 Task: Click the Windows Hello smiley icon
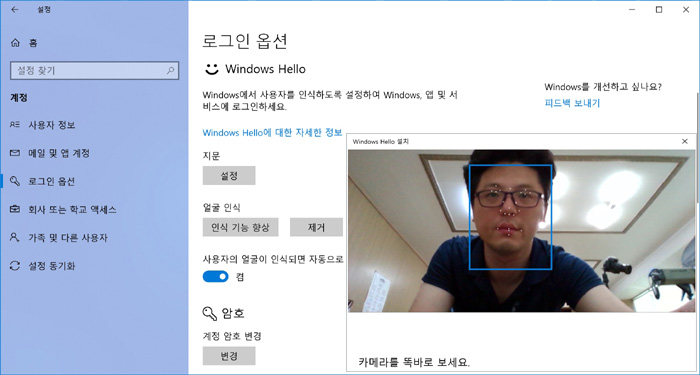pos(212,69)
